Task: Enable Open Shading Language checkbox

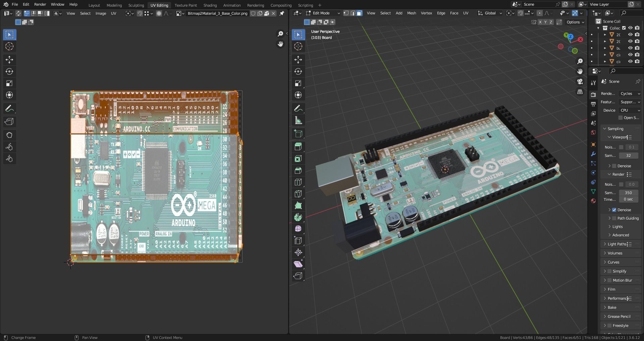Action: tap(621, 118)
